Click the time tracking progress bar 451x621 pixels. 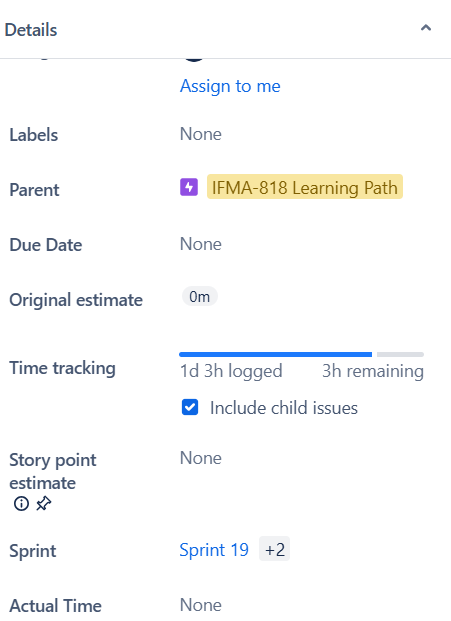click(301, 354)
